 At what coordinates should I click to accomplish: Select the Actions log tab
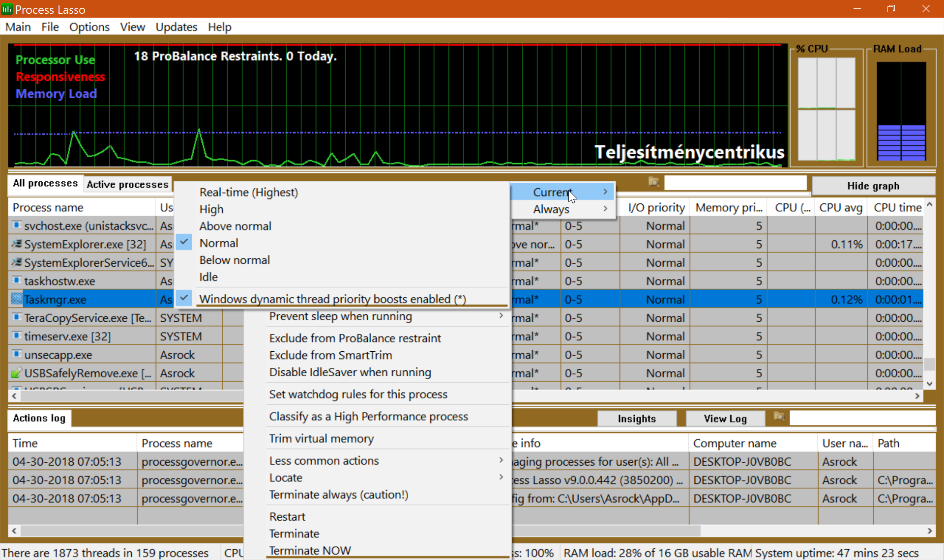click(x=39, y=418)
